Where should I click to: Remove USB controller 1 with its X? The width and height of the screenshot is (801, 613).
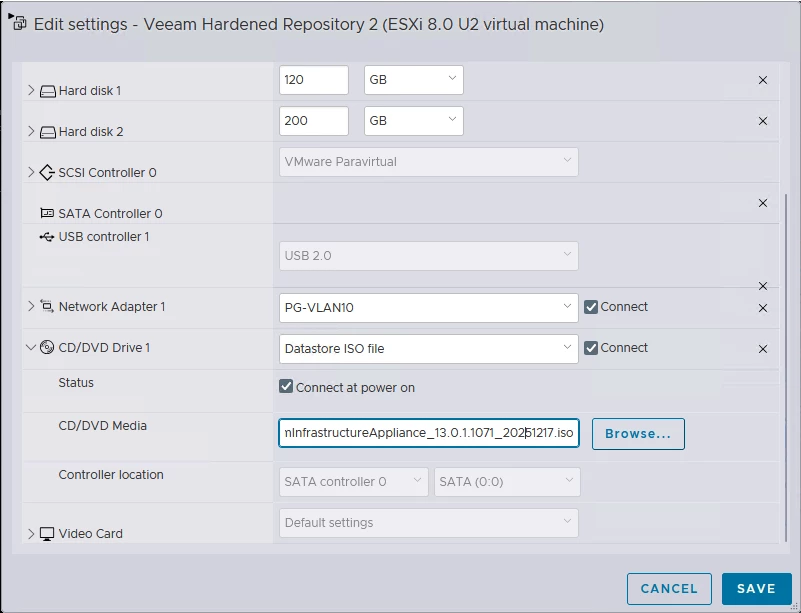point(763,286)
